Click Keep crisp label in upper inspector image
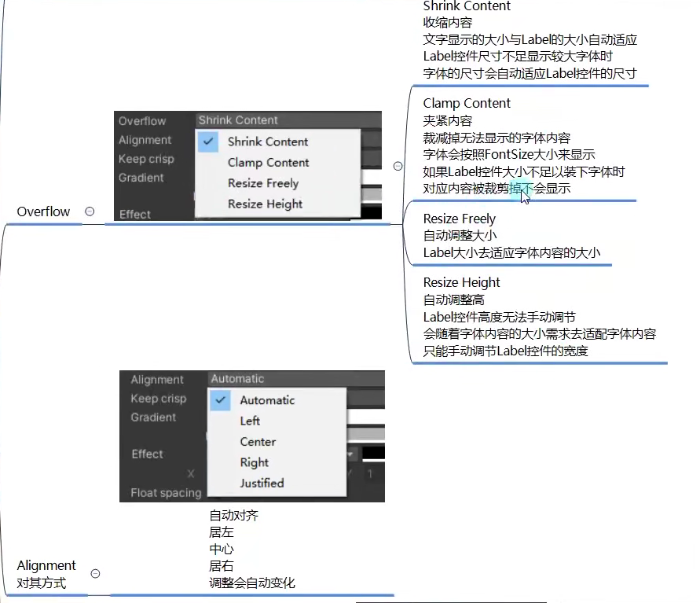Viewport: 700px width, 603px height. pos(146,159)
